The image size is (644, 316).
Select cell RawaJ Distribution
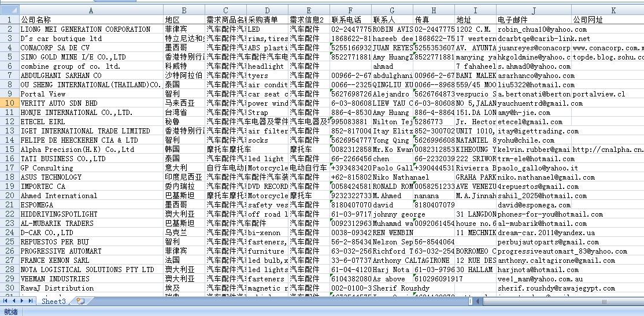pyautogui.click(x=91, y=288)
